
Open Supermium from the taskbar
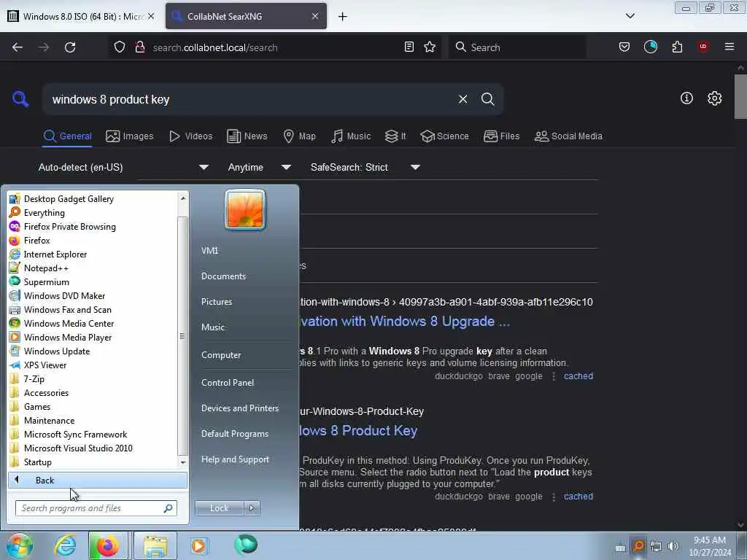[x=245, y=544]
